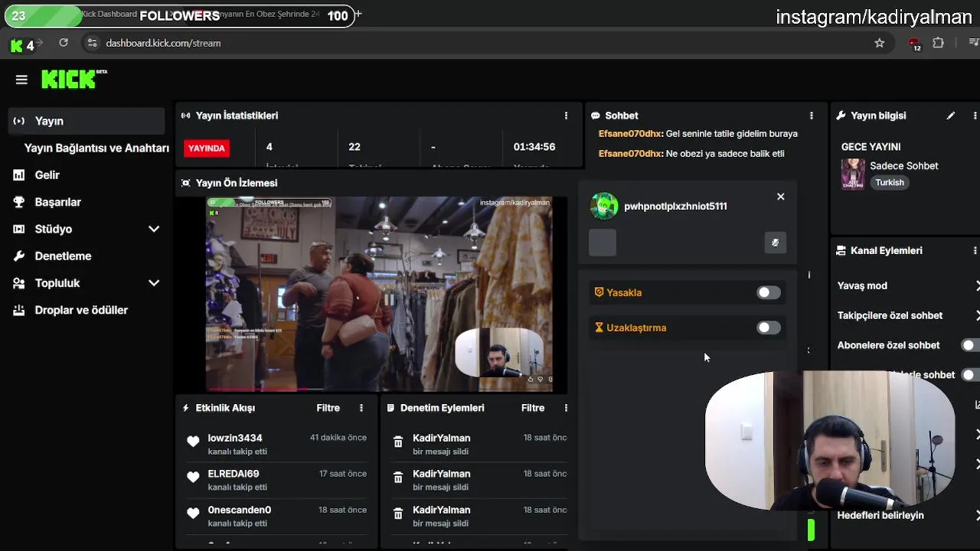This screenshot has height=551, width=980.
Task: Click the viewer count value 4
Action: (x=269, y=147)
